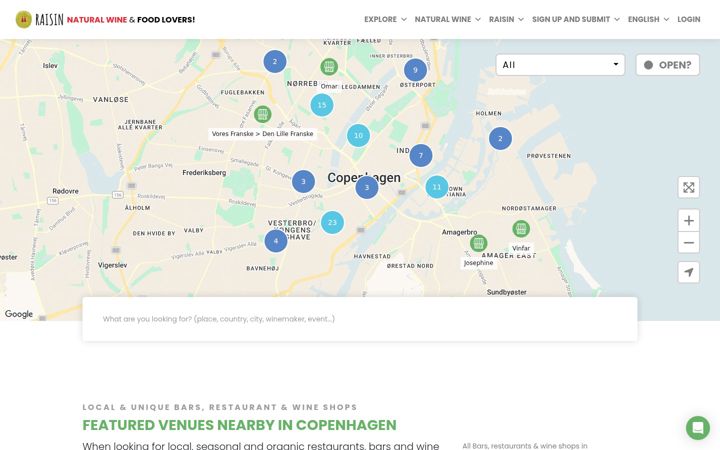Click the search field for places
The height and width of the screenshot is (450, 720).
click(x=360, y=319)
